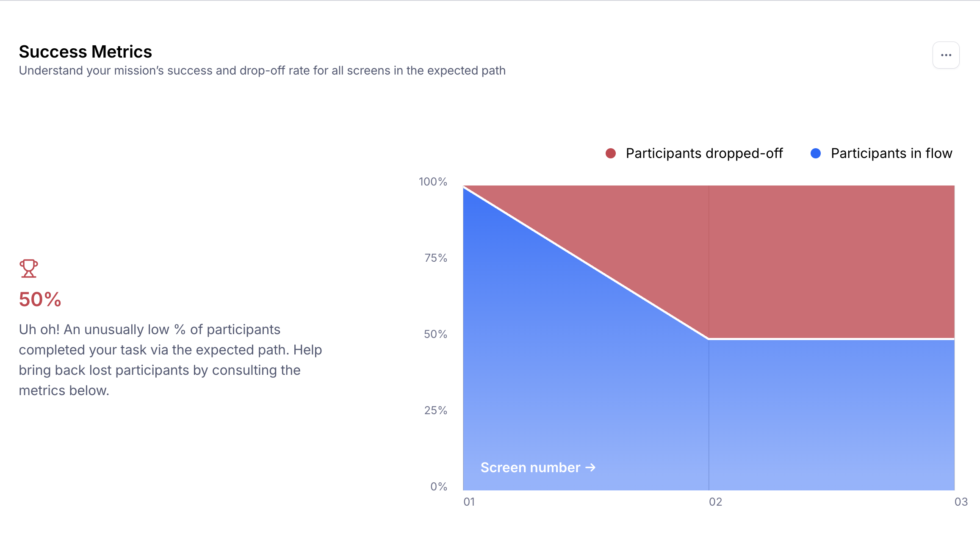The height and width of the screenshot is (537, 980).
Task: Click the 75% y-axis label
Action: pos(436,258)
